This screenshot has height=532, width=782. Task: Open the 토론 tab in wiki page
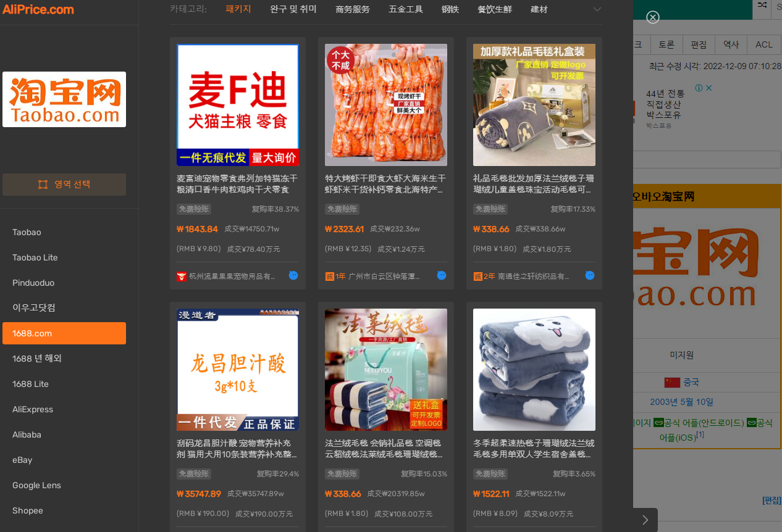(666, 44)
